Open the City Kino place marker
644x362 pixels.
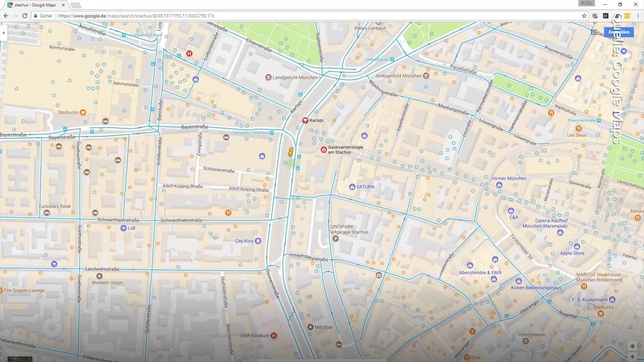click(258, 241)
